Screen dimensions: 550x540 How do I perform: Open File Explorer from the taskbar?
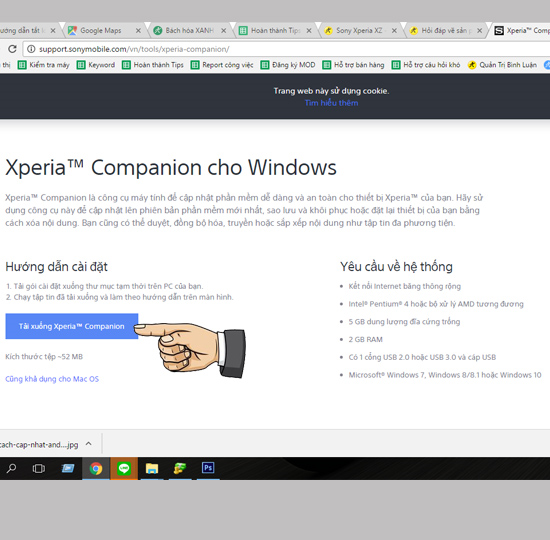click(152, 468)
